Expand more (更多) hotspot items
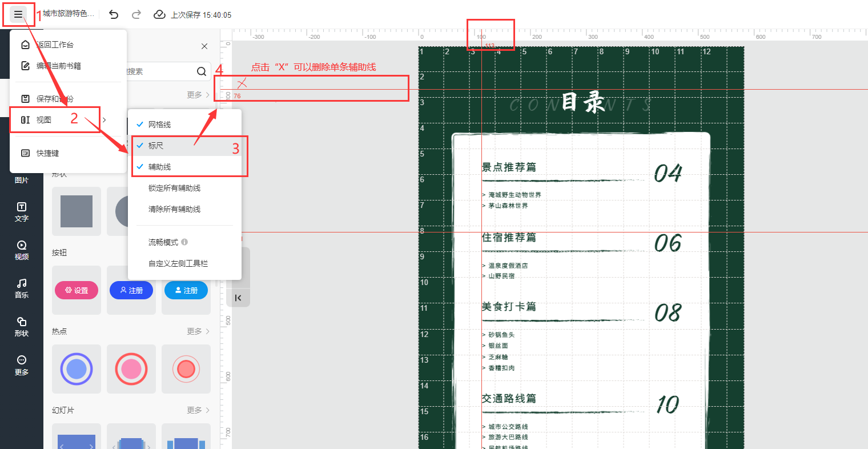868x449 pixels. point(198,331)
